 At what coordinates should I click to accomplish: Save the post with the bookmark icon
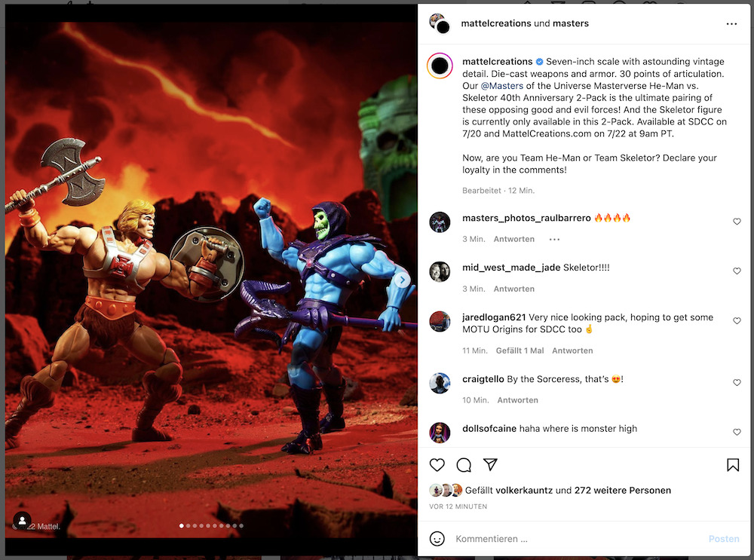point(733,465)
